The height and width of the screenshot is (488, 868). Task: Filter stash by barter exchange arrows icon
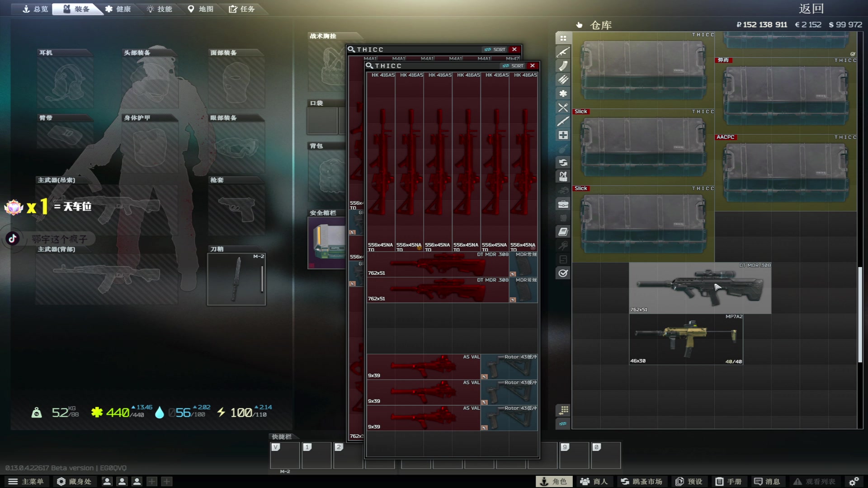pos(563,163)
